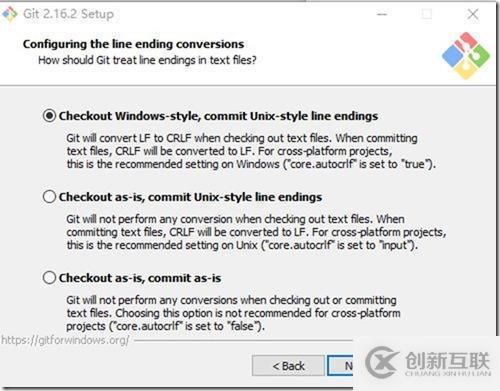Screen dimensions: 500x391
Task: Close the Git 2.16.2 Setup window
Action: click(473, 14)
